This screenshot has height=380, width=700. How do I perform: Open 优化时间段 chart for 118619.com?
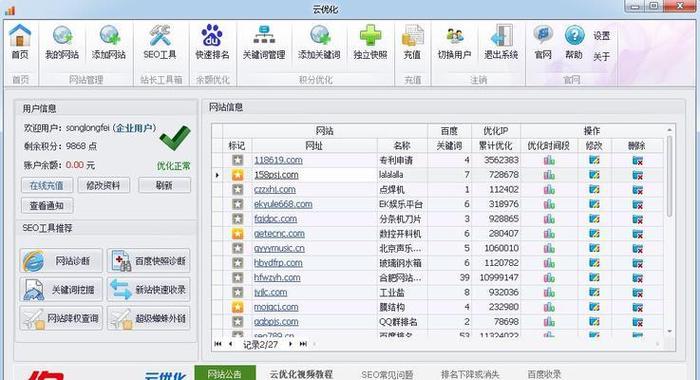click(549, 160)
